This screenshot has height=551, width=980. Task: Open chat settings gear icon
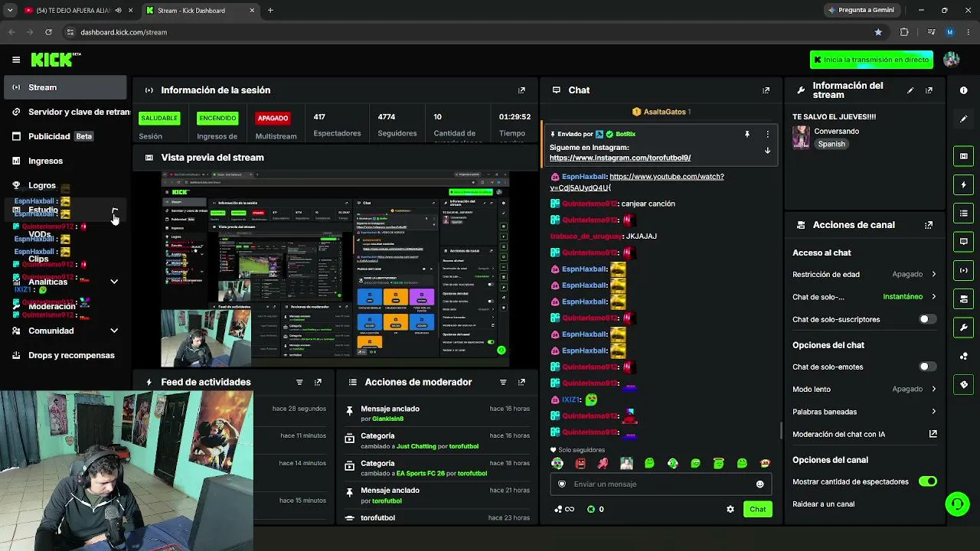730,509
